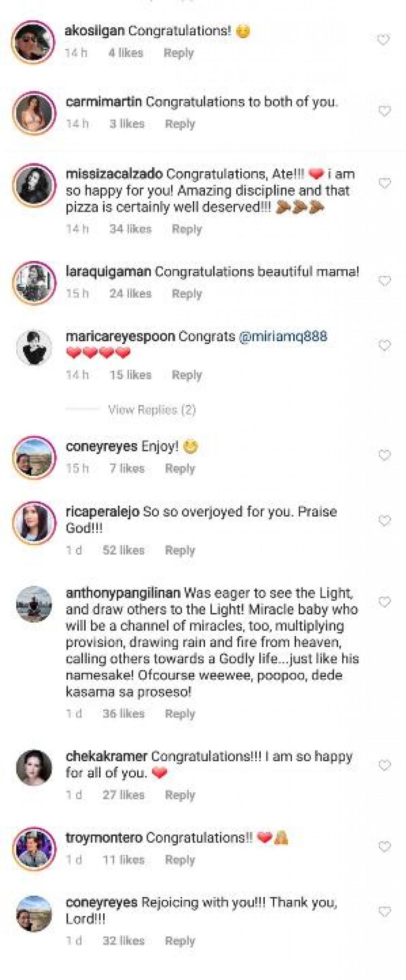Like maricareyespoon's Congrats comment heart
This screenshot has height=980, width=406.
point(384,345)
